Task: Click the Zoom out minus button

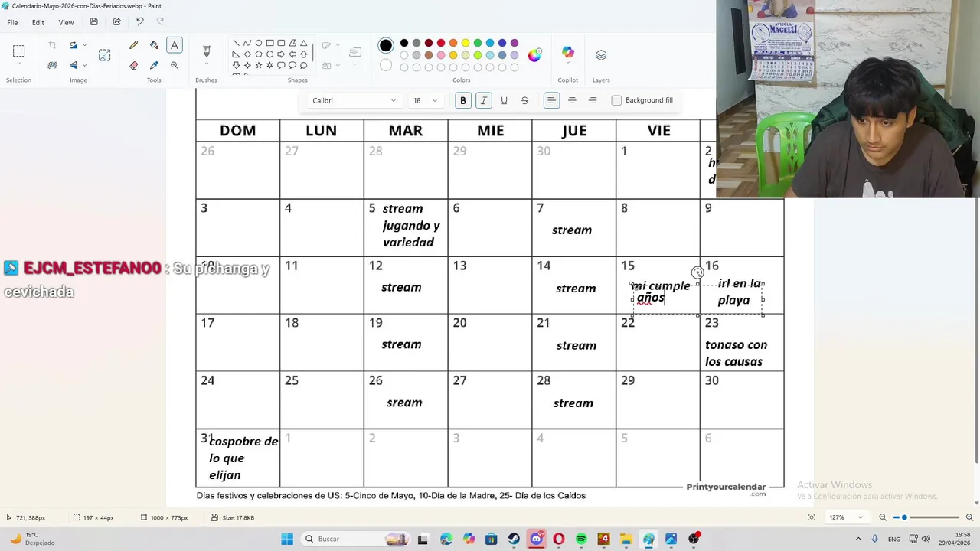Action: click(882, 517)
